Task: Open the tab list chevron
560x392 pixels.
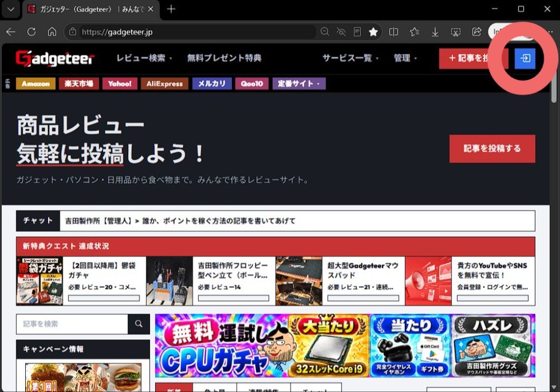Action: tap(11, 9)
